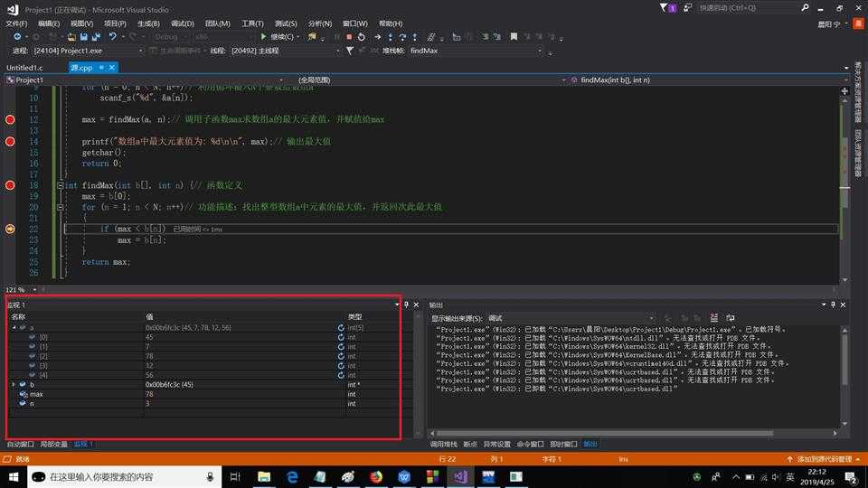Switch to 断点 tab

point(470,445)
